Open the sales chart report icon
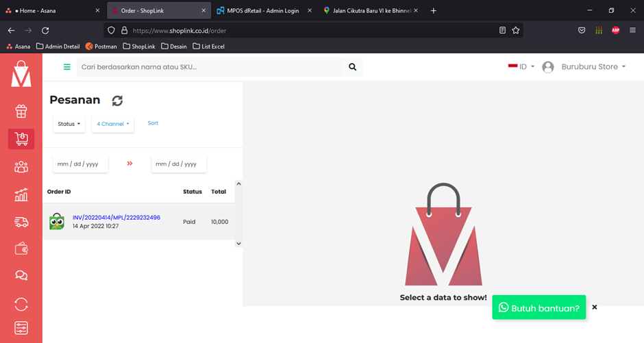This screenshot has height=343, width=644. (x=21, y=194)
